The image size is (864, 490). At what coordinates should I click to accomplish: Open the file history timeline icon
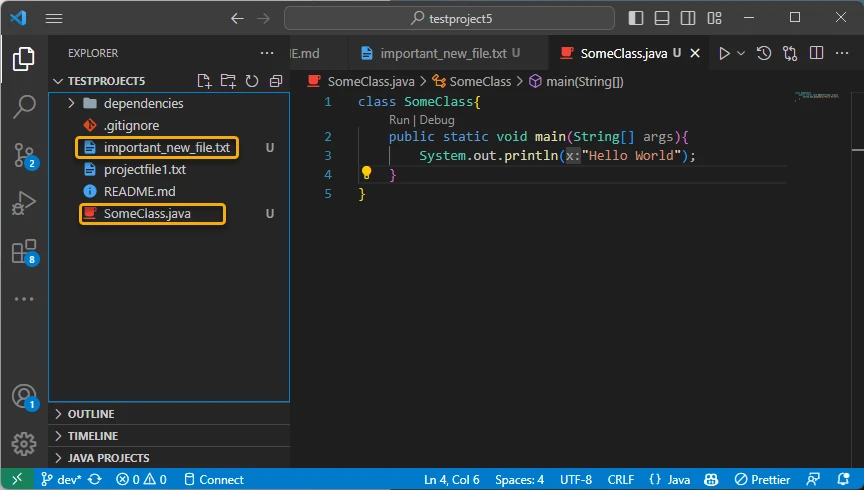tap(764, 53)
